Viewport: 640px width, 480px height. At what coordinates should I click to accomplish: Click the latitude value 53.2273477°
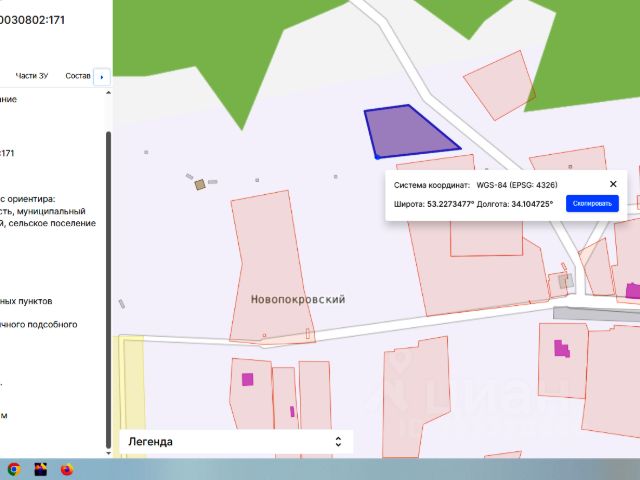[x=451, y=204]
